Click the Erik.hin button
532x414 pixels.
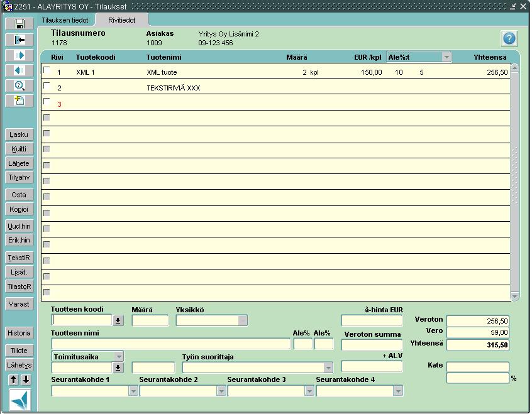(x=19, y=240)
